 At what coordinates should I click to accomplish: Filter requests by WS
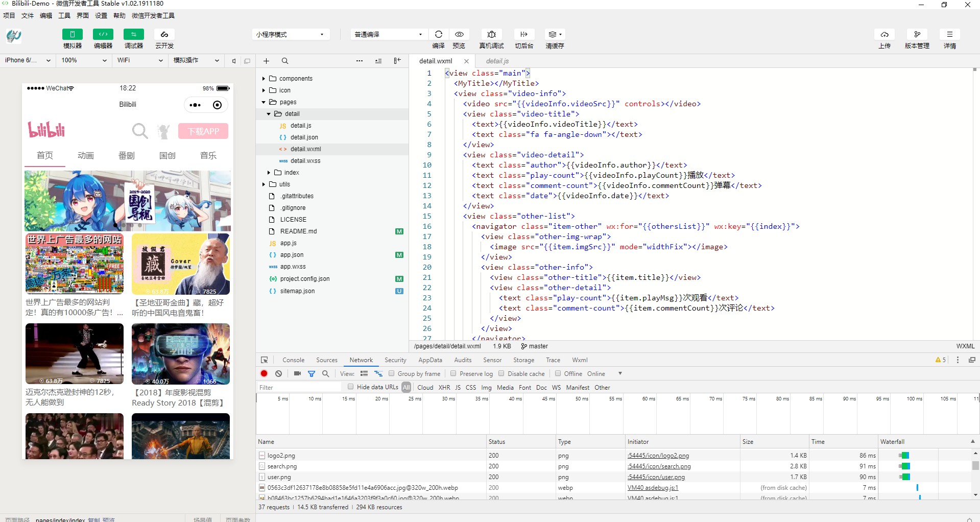tap(556, 388)
